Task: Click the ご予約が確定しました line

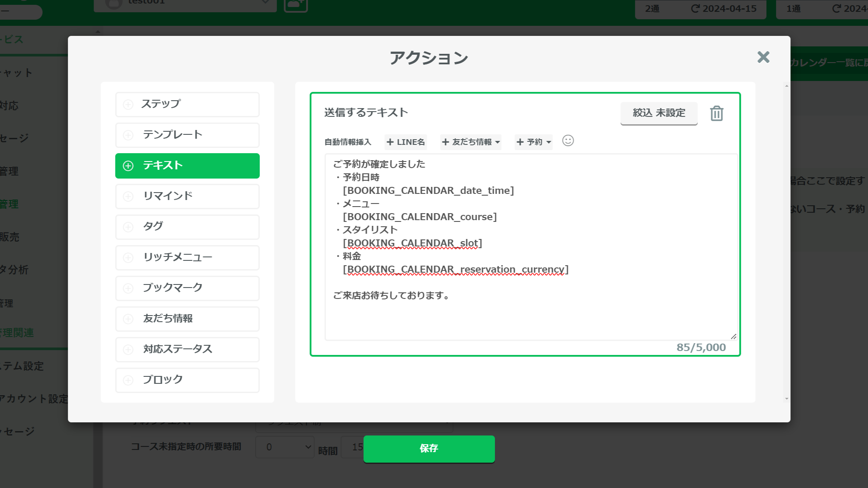Action: (x=379, y=164)
